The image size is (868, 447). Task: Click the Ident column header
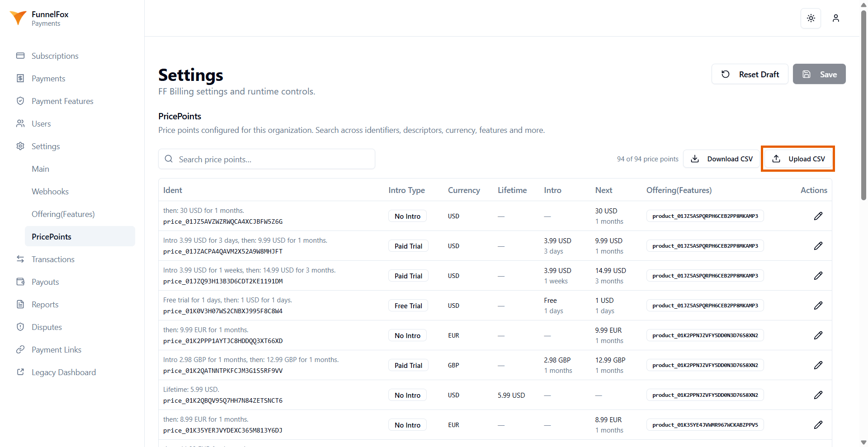pyautogui.click(x=173, y=190)
